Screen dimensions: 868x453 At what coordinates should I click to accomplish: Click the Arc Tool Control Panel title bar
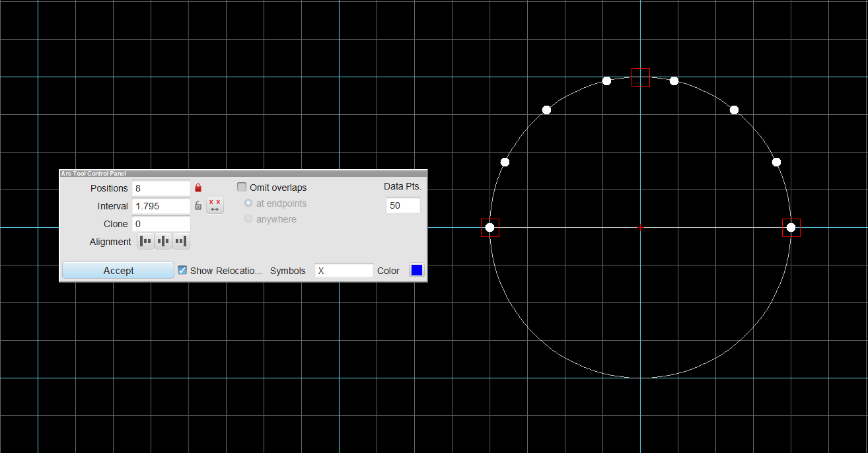[132, 173]
